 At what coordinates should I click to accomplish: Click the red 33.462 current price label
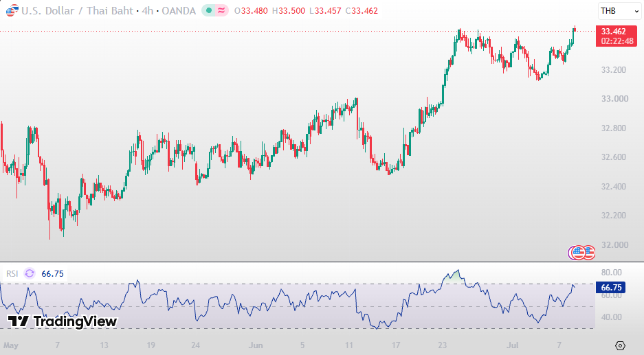[616, 36]
